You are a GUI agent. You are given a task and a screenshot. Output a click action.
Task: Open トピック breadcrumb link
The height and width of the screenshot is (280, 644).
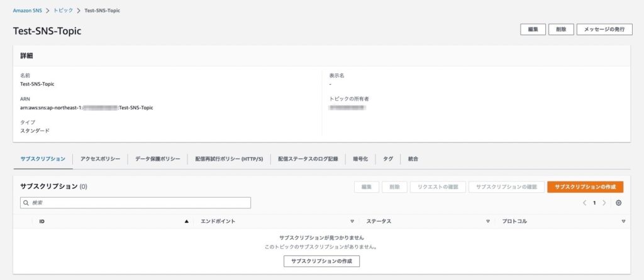(63, 11)
